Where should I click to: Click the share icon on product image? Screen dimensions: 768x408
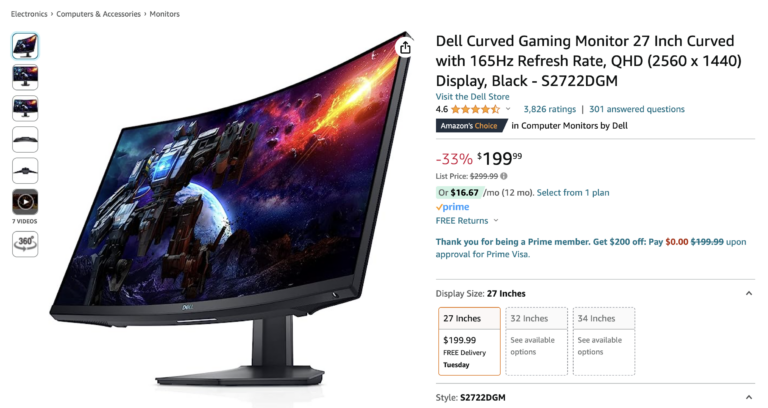[x=405, y=48]
